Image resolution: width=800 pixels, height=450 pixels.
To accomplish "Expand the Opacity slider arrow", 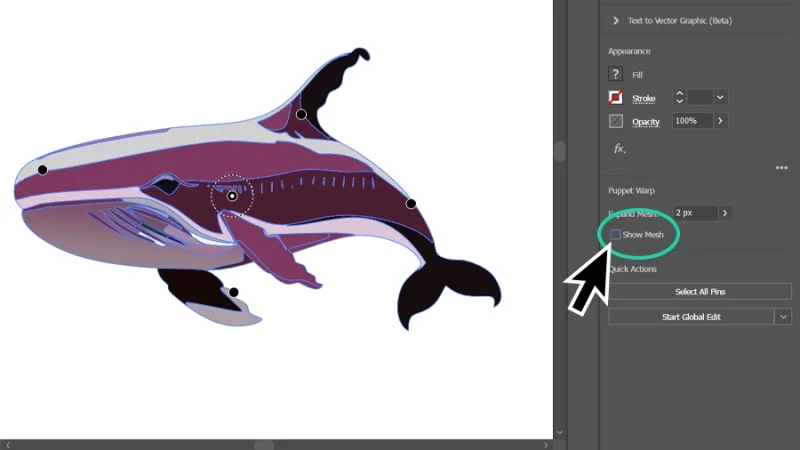I will pos(720,121).
